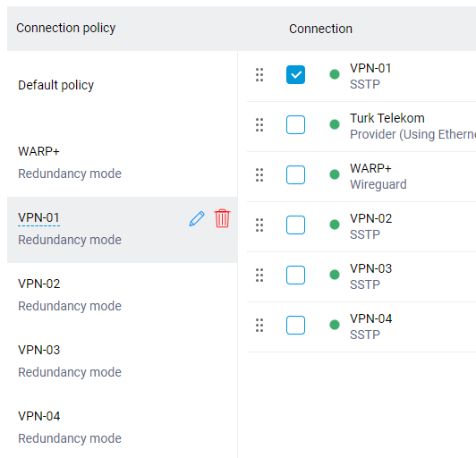Grab drag handle of WARP+ Wireguard connection

[259, 174]
